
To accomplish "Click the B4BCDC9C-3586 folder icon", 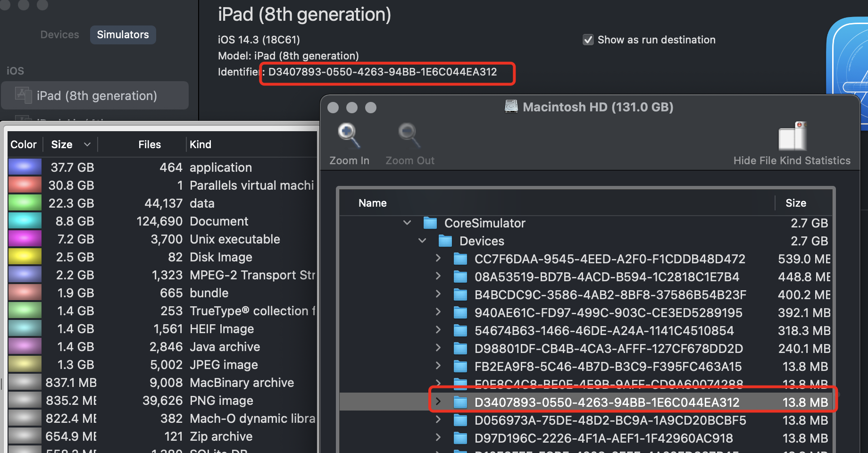I will tap(460, 295).
